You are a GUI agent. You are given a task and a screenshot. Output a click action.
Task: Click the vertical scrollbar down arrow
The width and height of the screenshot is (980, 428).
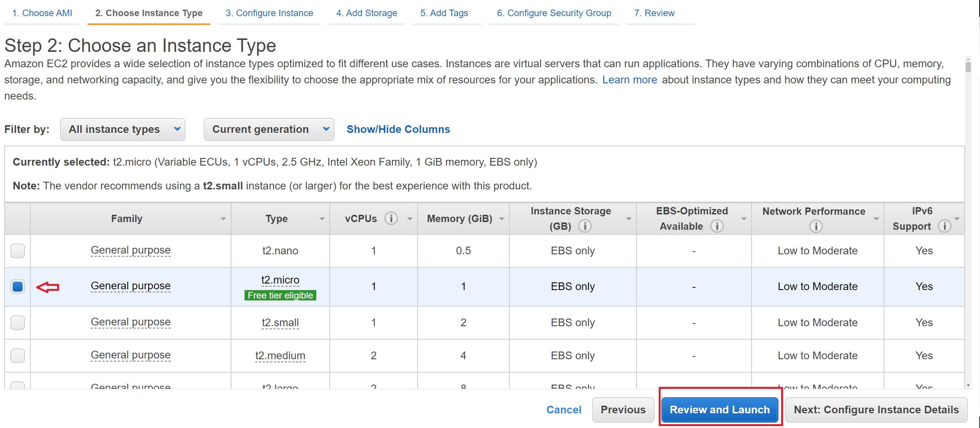pos(968,385)
